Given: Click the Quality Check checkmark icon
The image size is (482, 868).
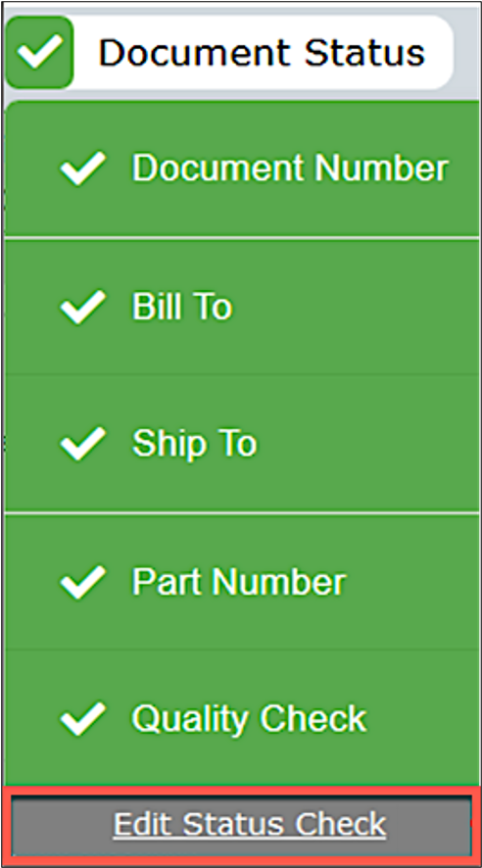Looking at the screenshot, I should click(x=83, y=719).
